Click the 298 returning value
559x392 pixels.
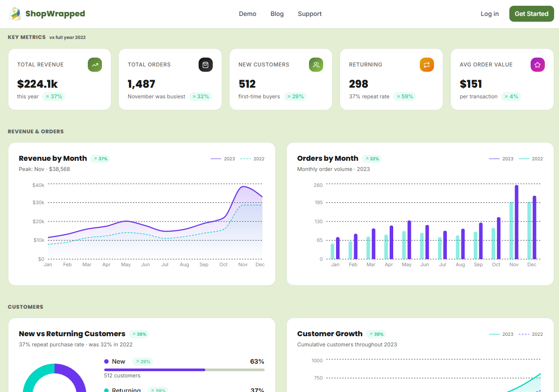click(x=359, y=84)
